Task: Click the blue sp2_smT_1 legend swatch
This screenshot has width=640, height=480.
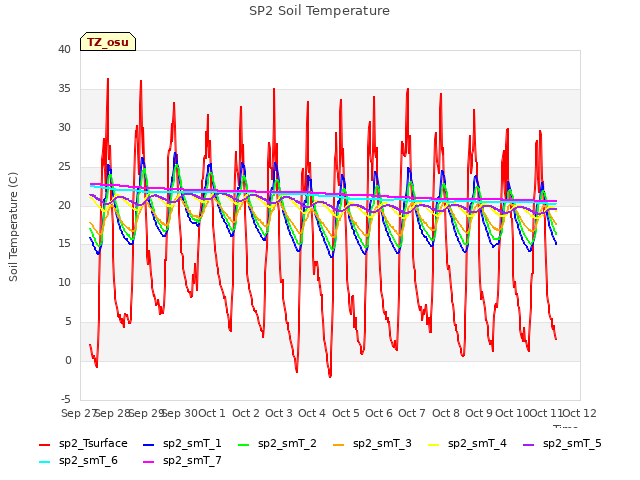Action: (x=149, y=444)
